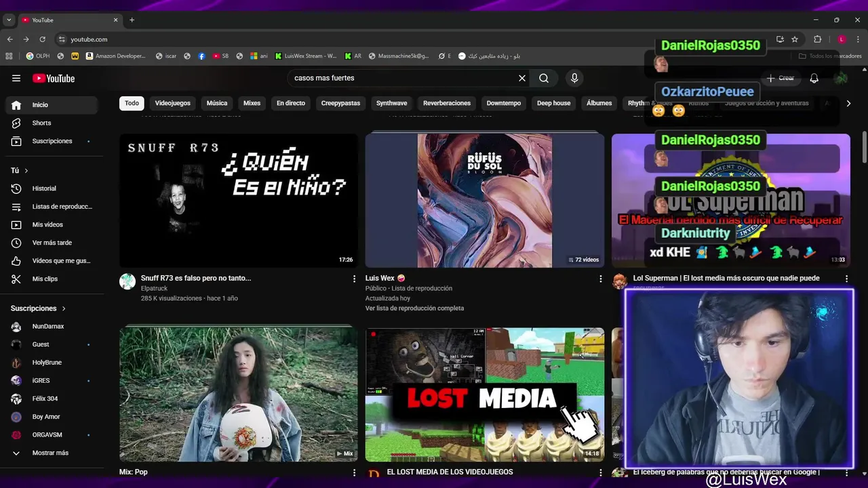Screen dimensions: 868x488
Task: Open a new browser tab
Action: 132,20
